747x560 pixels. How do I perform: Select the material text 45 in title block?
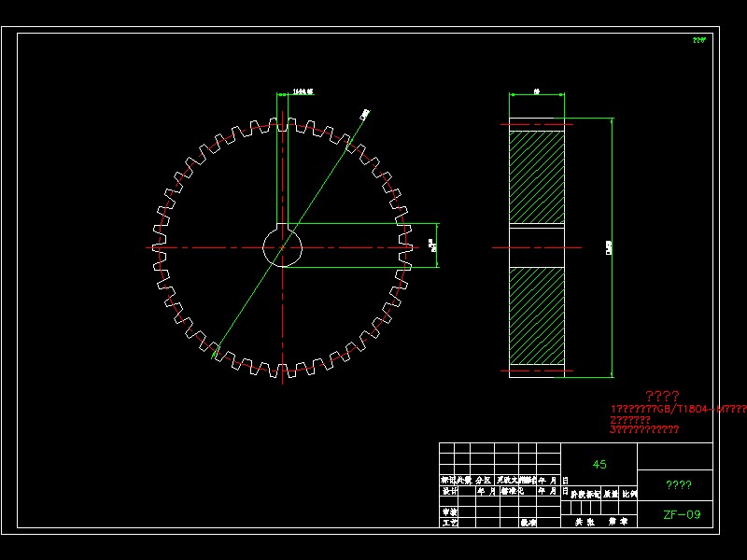pos(598,463)
